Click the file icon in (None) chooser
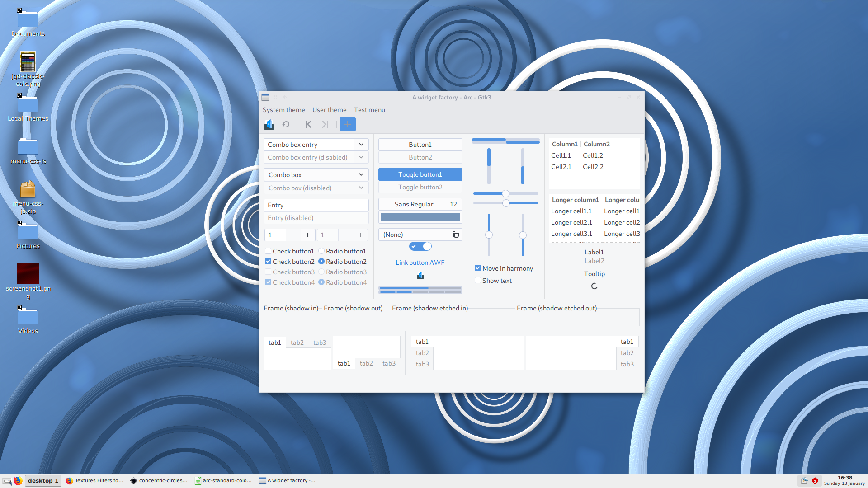 (x=455, y=235)
